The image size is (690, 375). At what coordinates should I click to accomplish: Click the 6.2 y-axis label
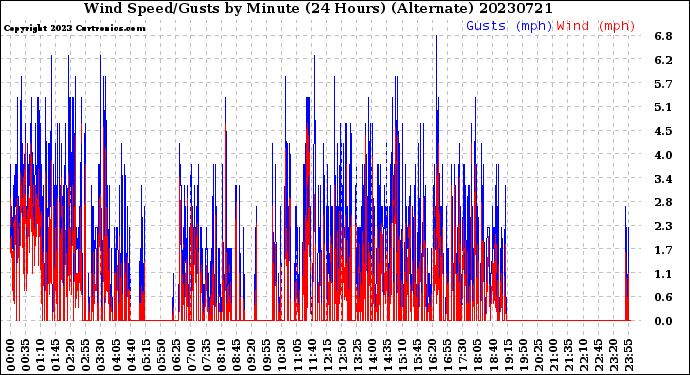pos(663,60)
